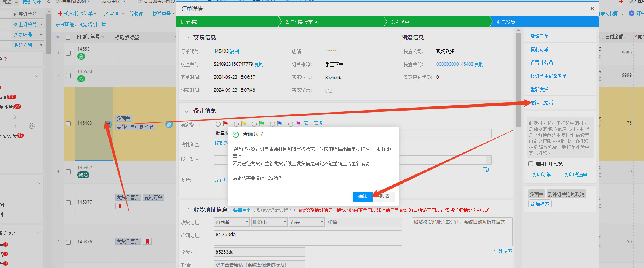The image size is (644, 268).
Task: Click the purple flag icon in seller remarks
Action: pos(298,124)
